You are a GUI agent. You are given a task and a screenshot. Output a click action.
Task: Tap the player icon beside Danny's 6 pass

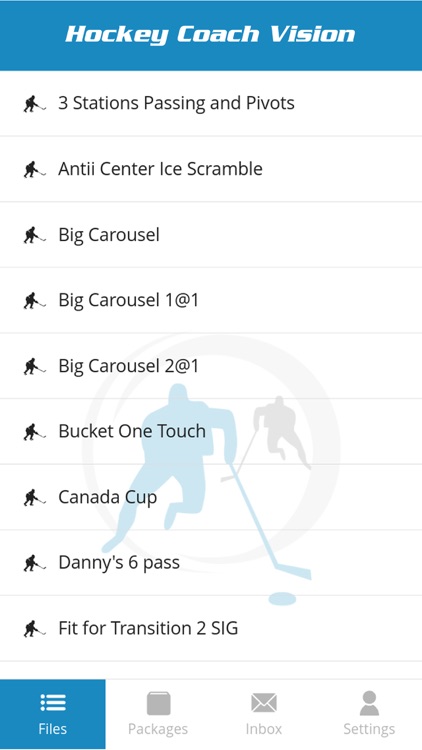[x=35, y=563]
